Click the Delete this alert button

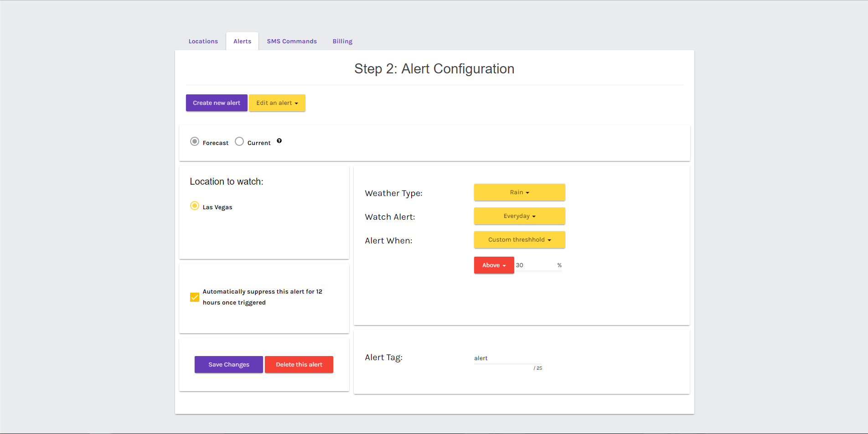coord(299,365)
